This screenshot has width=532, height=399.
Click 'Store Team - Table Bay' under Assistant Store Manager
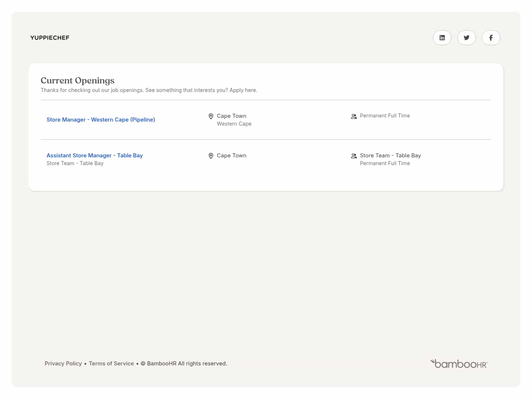point(75,163)
